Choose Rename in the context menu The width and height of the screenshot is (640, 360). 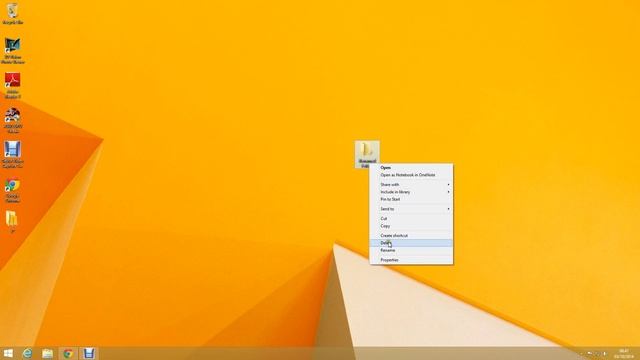pyautogui.click(x=411, y=250)
